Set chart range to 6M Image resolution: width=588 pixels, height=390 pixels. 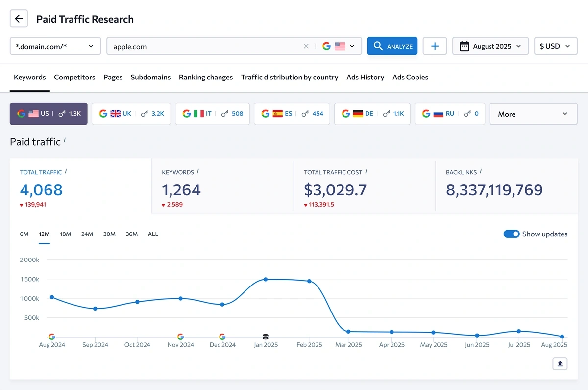24,234
